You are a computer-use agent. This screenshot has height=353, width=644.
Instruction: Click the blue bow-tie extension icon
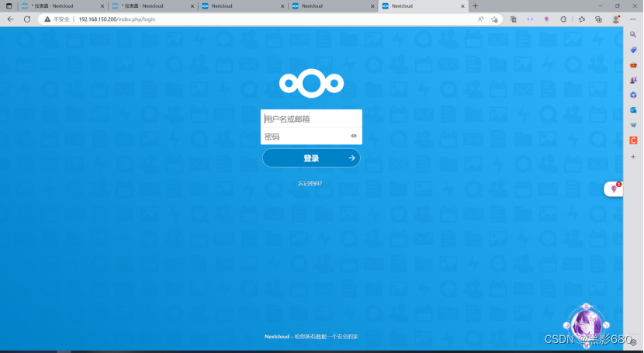tap(530, 19)
